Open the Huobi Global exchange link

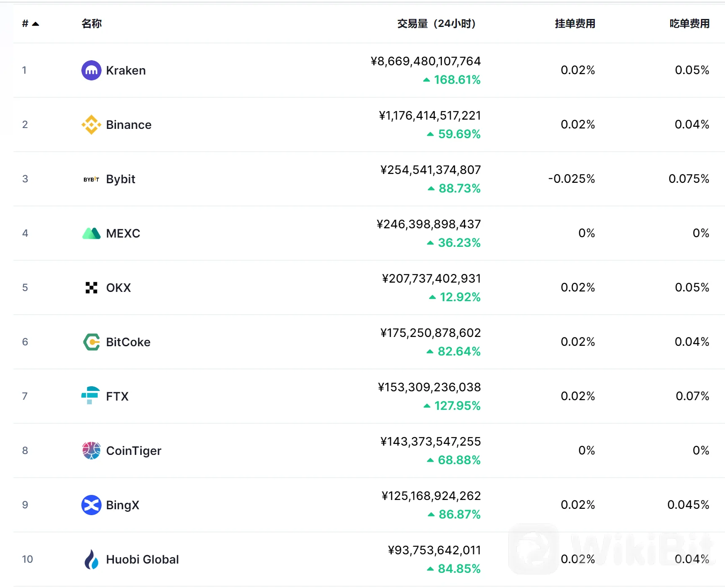(142, 559)
